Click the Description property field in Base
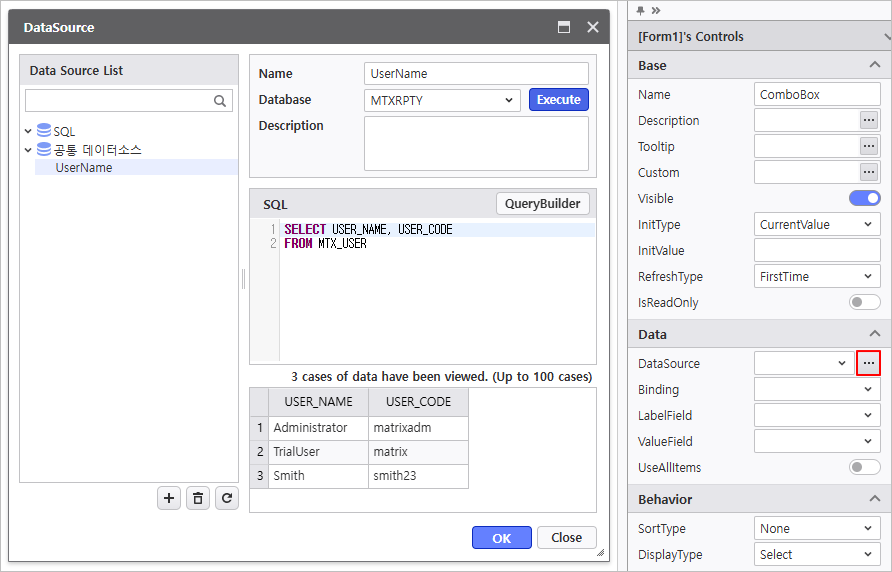 pos(807,120)
